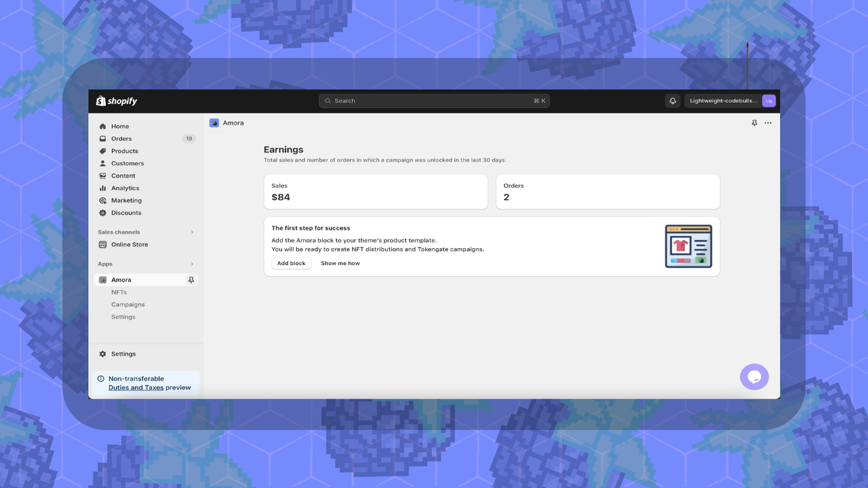Viewport: 868px width, 488px height.
Task: Click the info icon in Non-transferable notice
Action: 100,379
